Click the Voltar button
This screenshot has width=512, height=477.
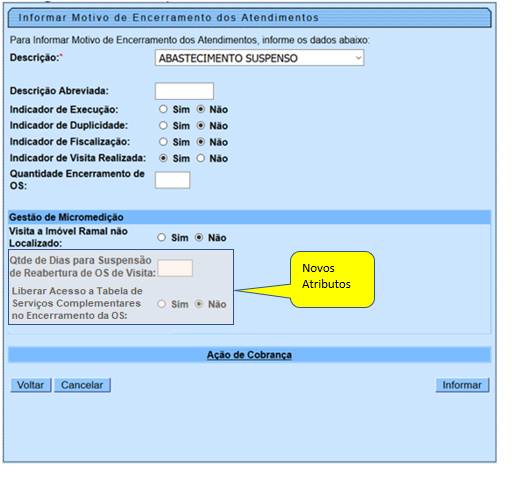(30, 385)
